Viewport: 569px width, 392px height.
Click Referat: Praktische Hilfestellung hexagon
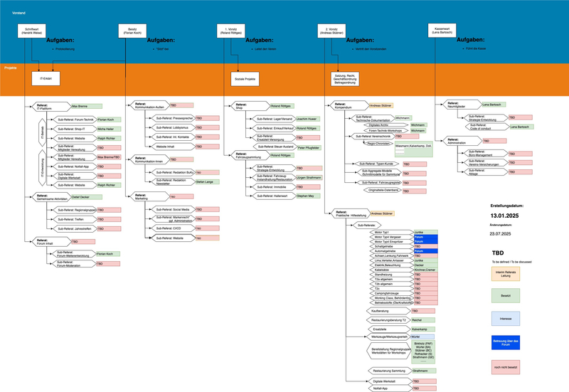click(351, 213)
